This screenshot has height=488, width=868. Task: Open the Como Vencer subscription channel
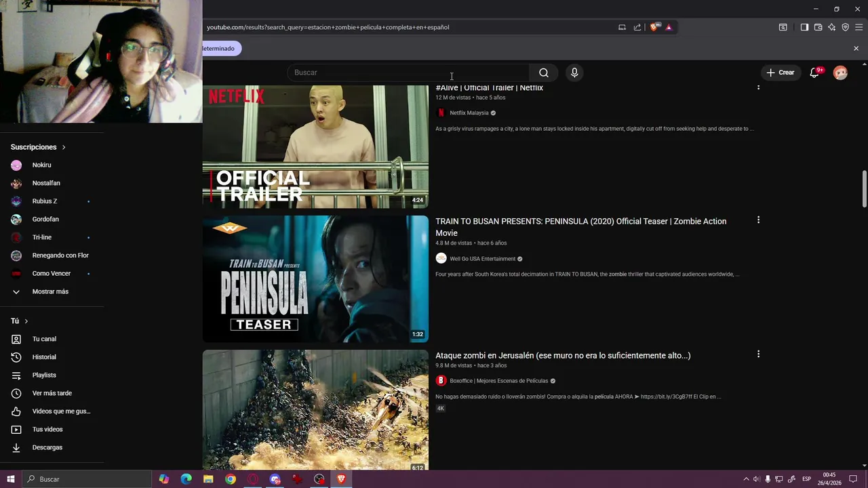[x=52, y=274]
